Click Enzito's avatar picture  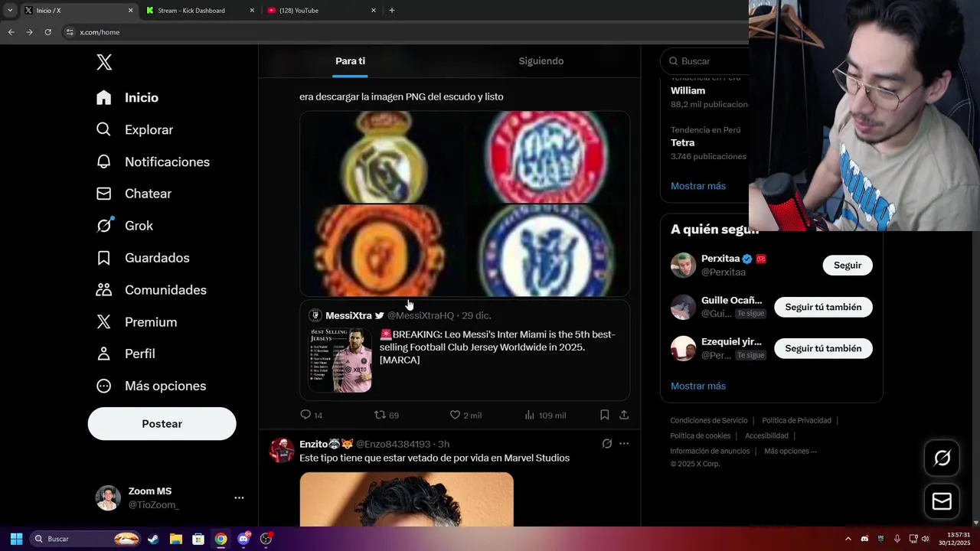[282, 450]
